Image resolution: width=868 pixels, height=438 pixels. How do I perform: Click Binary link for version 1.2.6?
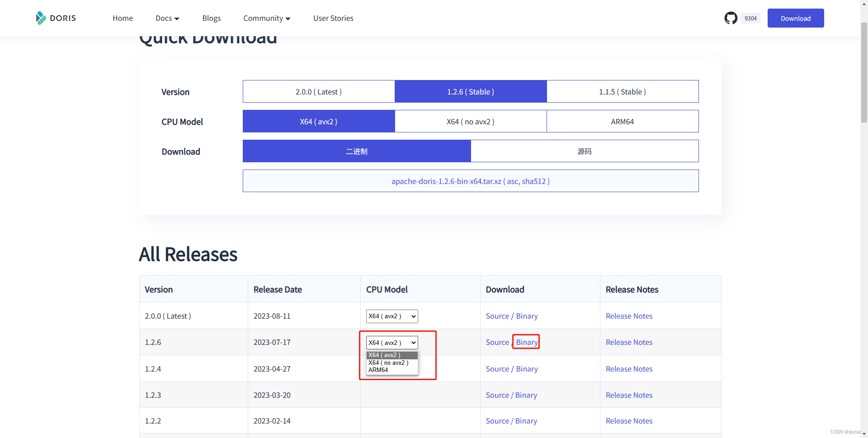point(527,342)
